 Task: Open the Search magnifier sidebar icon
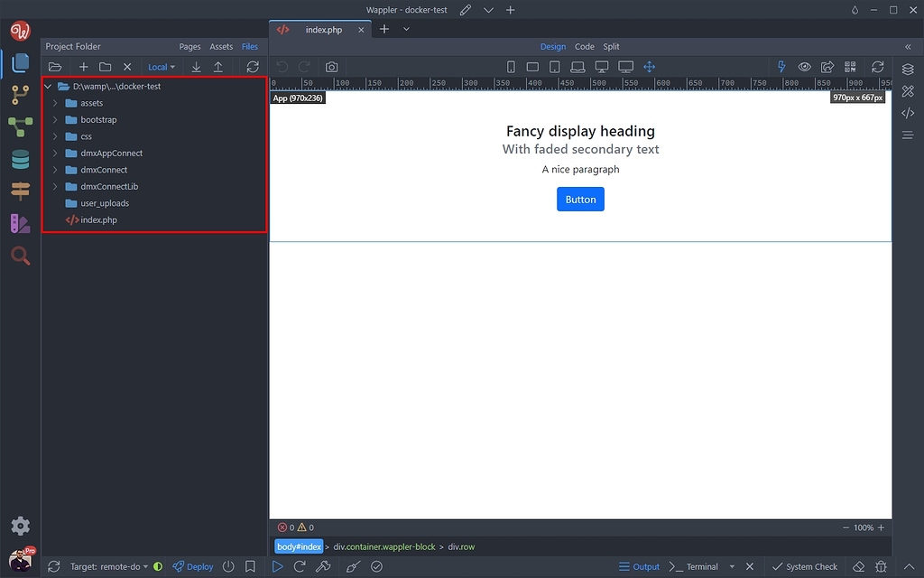click(x=21, y=256)
